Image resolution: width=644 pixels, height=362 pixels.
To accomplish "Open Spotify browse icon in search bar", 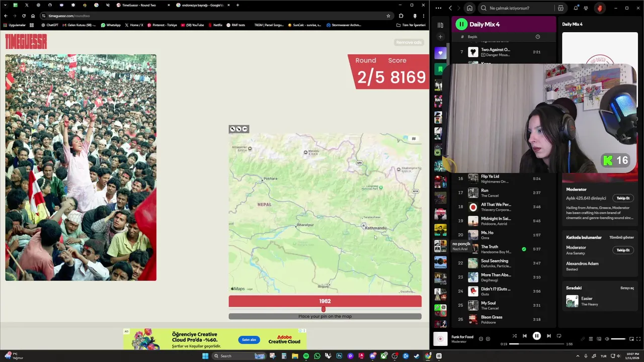I will (560, 8).
